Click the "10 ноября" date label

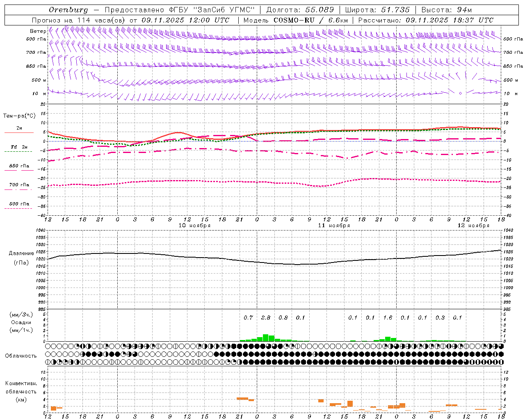(194, 226)
